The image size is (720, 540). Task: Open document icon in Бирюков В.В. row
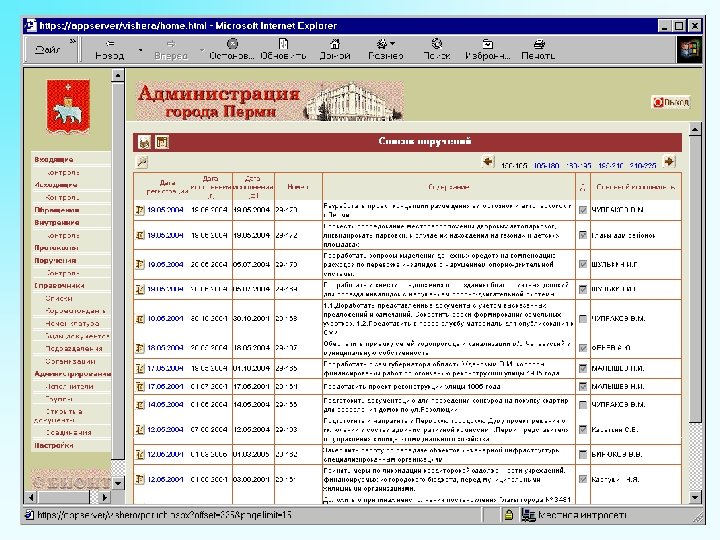point(140,454)
